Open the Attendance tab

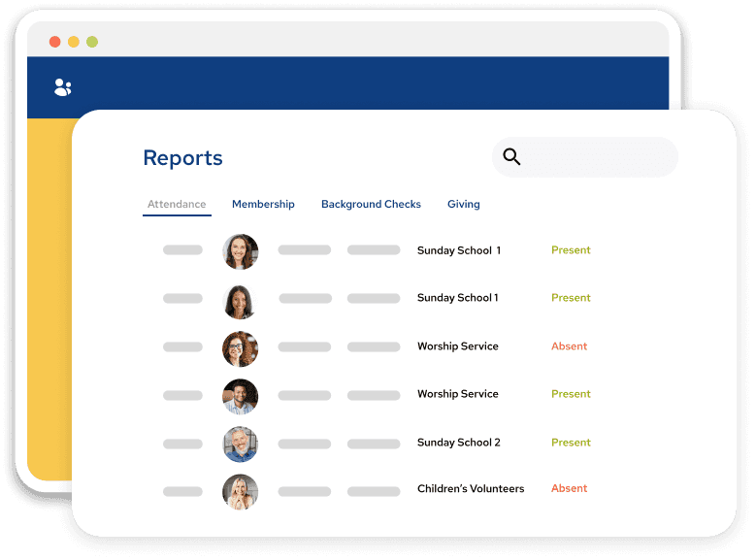coord(177,204)
